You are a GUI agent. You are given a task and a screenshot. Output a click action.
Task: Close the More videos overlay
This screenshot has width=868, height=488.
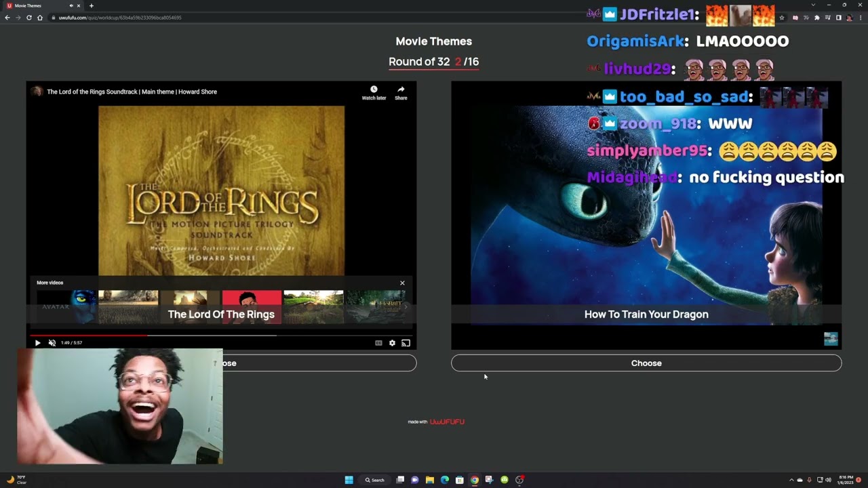[x=402, y=283]
